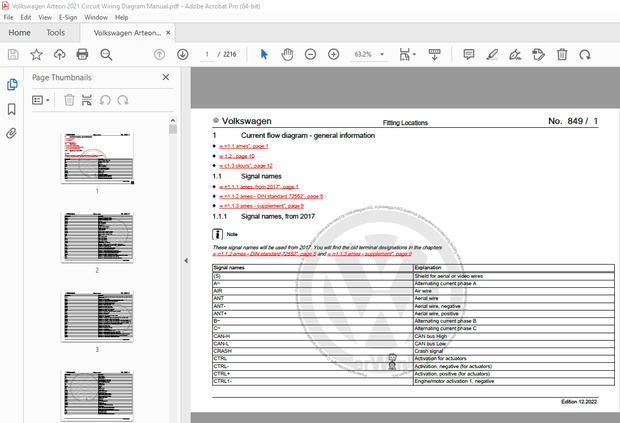Click the stamp tool icon
The height and width of the screenshot is (423, 620).
pos(538,55)
